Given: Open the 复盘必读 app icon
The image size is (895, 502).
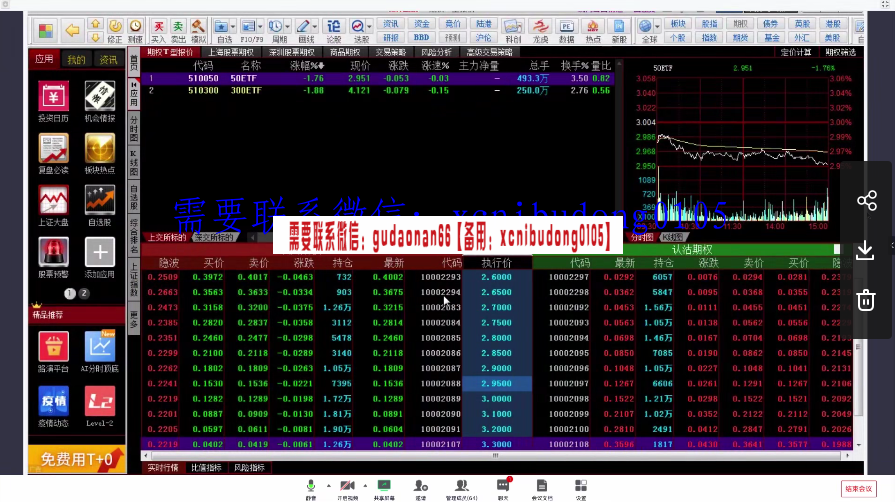Looking at the screenshot, I should 53,148.
